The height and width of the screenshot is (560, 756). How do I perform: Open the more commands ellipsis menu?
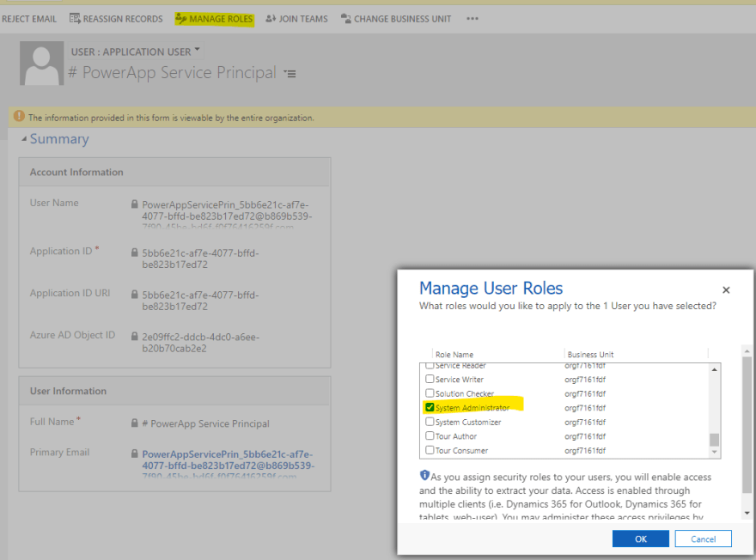pos(472,19)
